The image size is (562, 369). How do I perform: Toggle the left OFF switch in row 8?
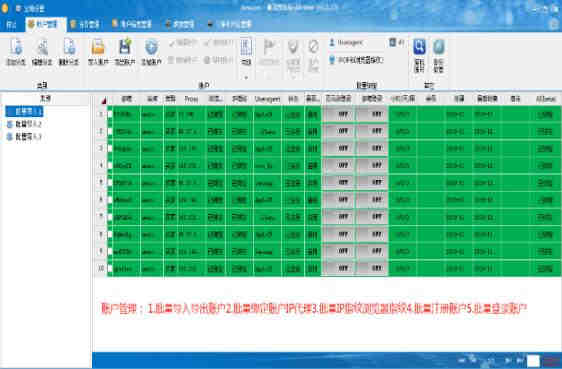coord(338,234)
